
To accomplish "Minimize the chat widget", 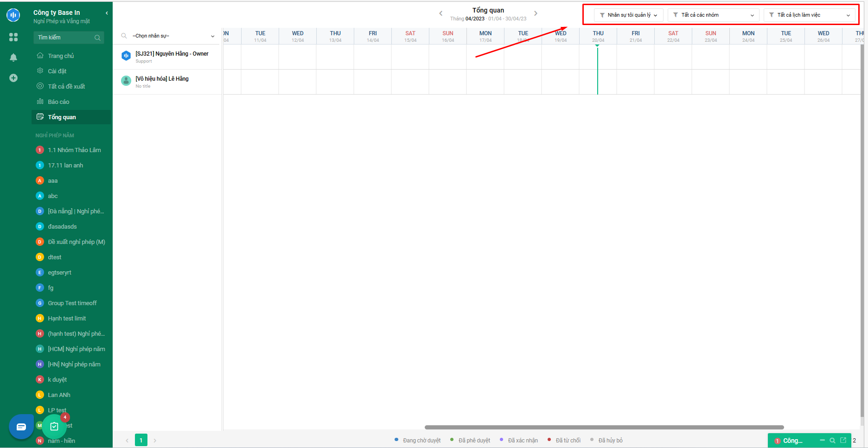I will (x=822, y=440).
